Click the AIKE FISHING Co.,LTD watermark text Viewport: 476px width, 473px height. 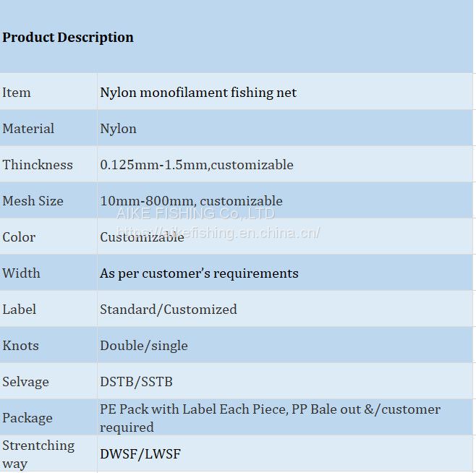196,213
